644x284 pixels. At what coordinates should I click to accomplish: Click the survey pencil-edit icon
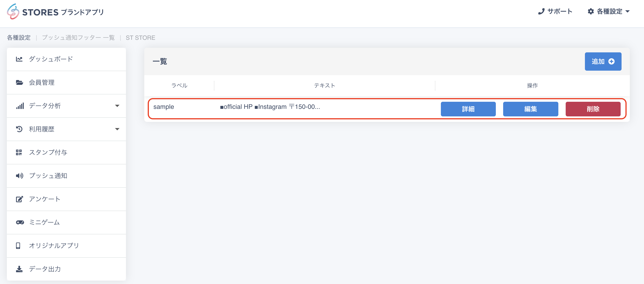coord(19,199)
